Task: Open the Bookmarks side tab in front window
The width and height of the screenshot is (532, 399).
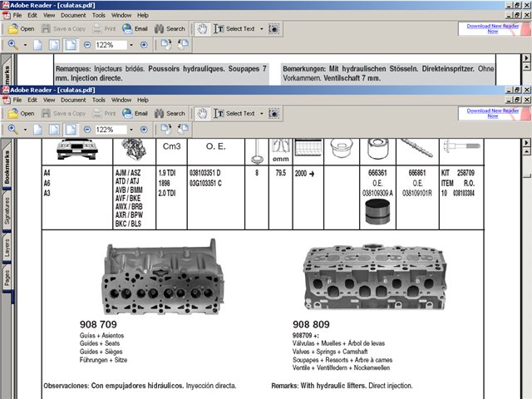Action: point(7,167)
